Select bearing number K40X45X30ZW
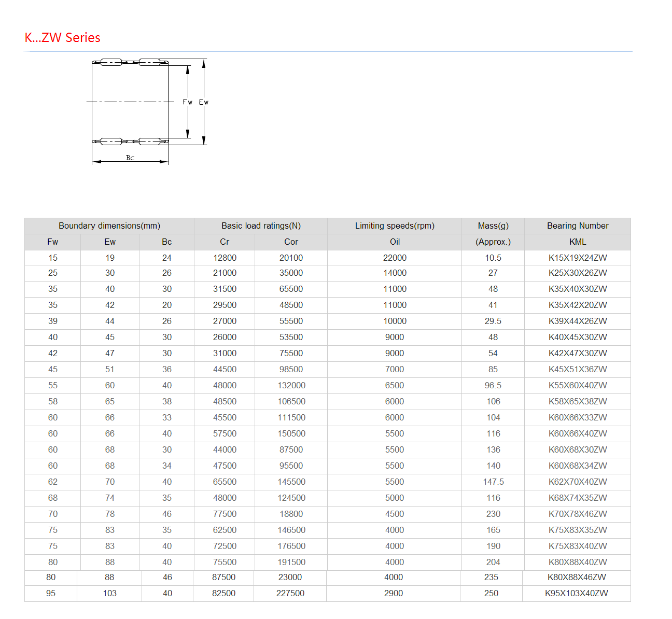The height and width of the screenshot is (619, 672). pos(578,337)
